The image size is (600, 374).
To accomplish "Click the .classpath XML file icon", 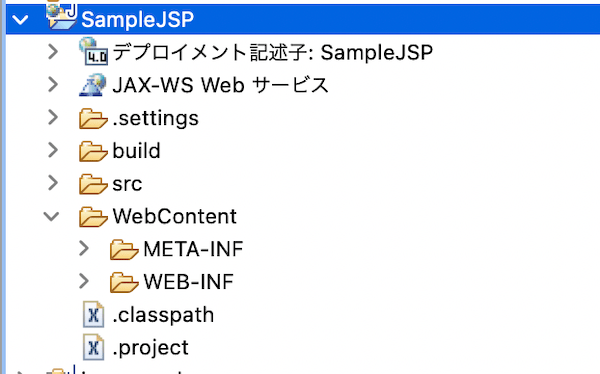I will [93, 315].
